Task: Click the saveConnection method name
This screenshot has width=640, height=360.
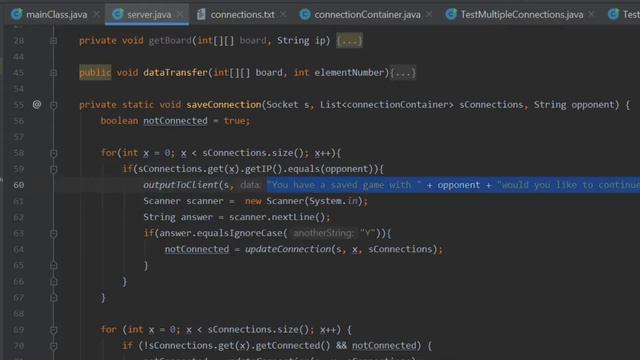Action: [x=224, y=105]
